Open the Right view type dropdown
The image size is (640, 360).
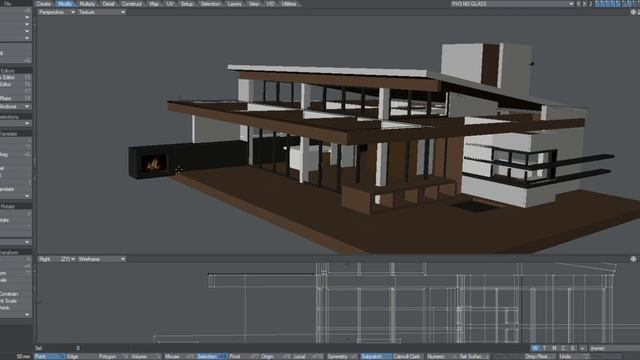[56, 259]
